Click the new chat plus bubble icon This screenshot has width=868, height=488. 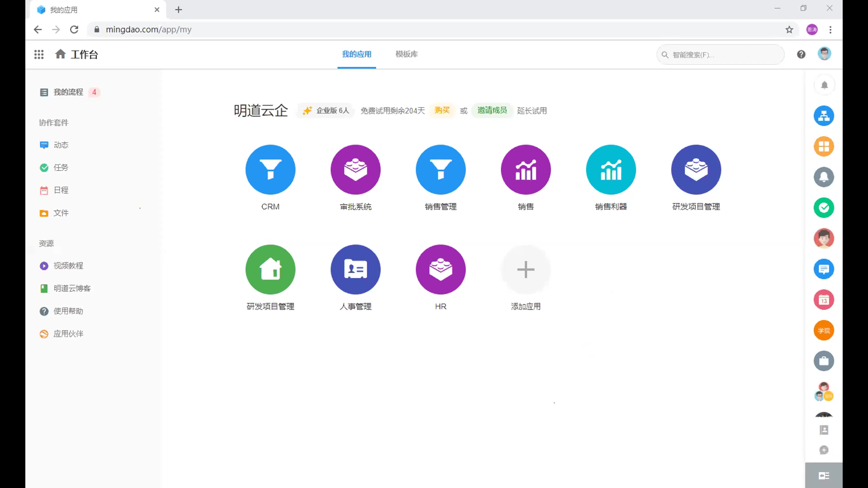tap(824, 450)
